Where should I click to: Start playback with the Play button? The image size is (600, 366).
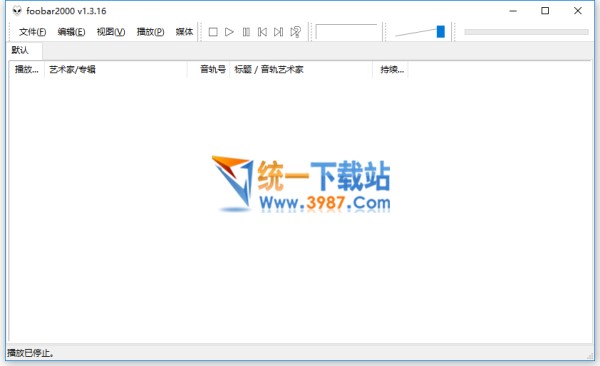[229, 32]
